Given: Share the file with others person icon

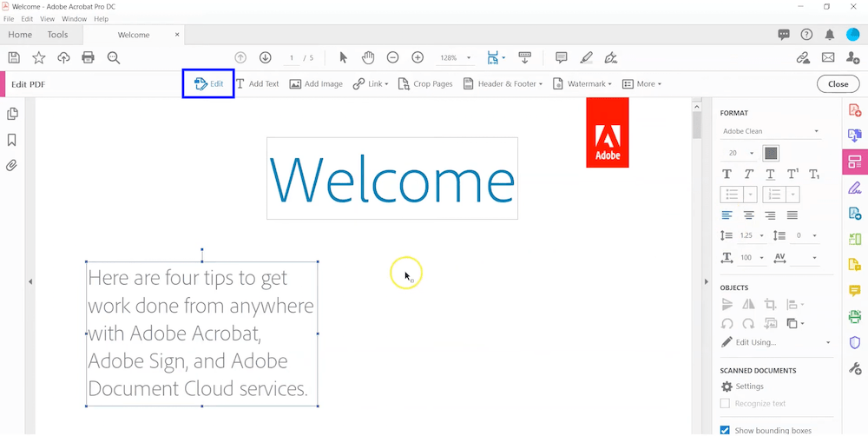Looking at the screenshot, I should click(x=852, y=57).
